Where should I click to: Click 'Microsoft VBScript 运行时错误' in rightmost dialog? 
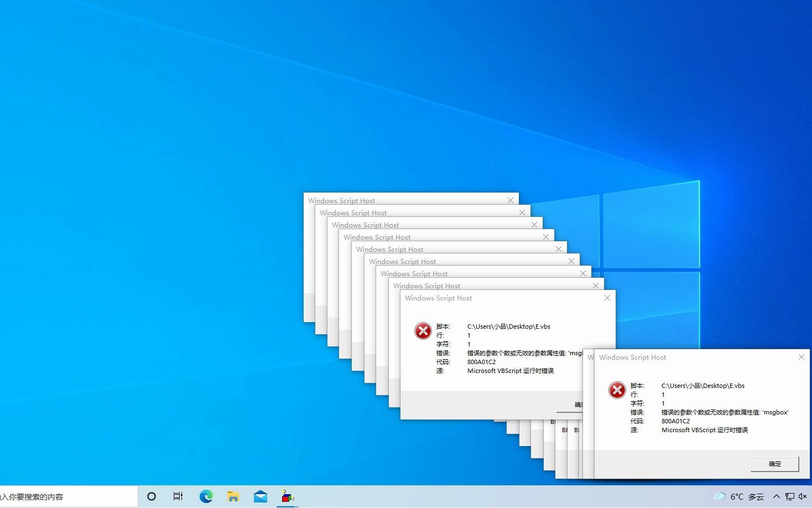coord(705,430)
